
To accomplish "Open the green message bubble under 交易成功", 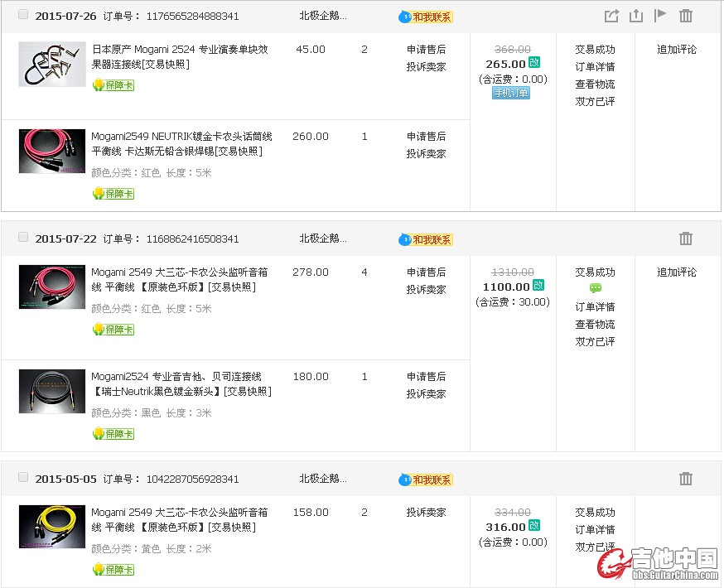I will 596,289.
